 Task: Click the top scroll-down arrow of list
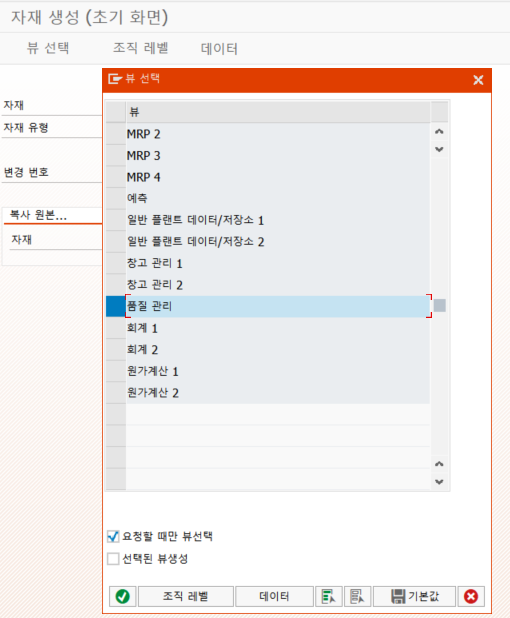(x=439, y=149)
